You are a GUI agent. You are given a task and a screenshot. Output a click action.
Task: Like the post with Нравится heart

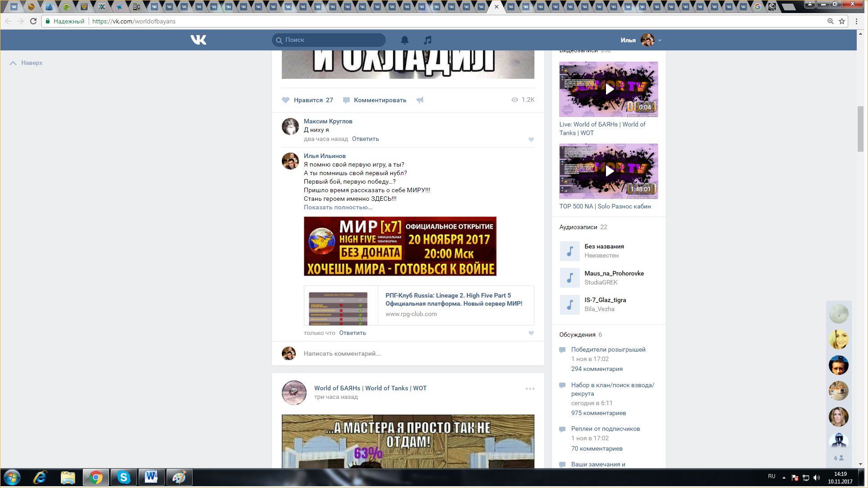(286, 100)
